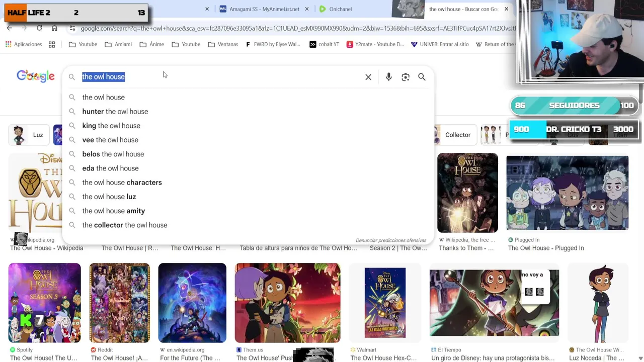The image size is (644, 362).
Task: Open the UNIVER: Entrar al sitio bookmark
Action: click(440, 44)
